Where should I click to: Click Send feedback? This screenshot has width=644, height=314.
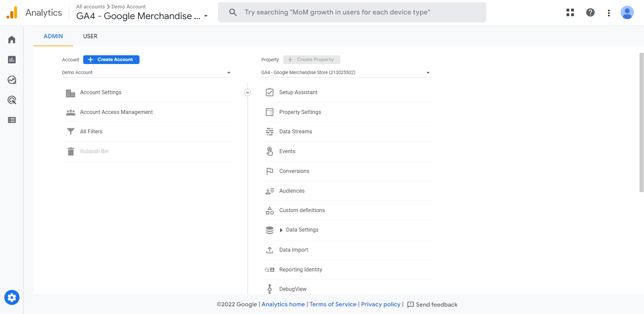(432, 305)
